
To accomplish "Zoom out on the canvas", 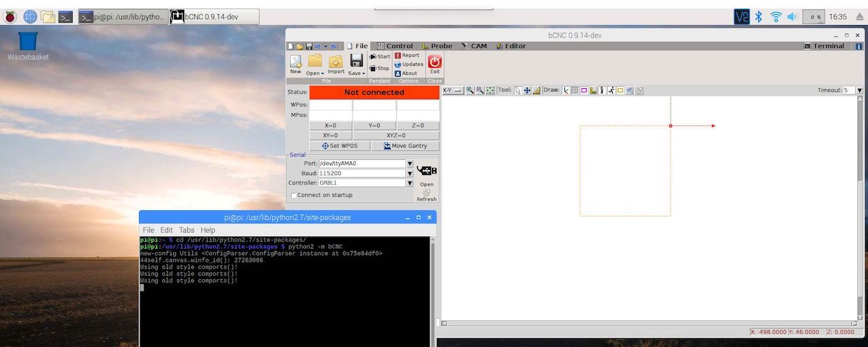I will pyautogui.click(x=480, y=90).
